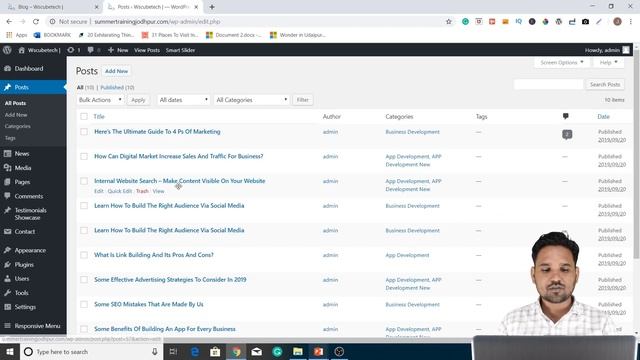Reload the page with the browser refresh icon

point(36,22)
